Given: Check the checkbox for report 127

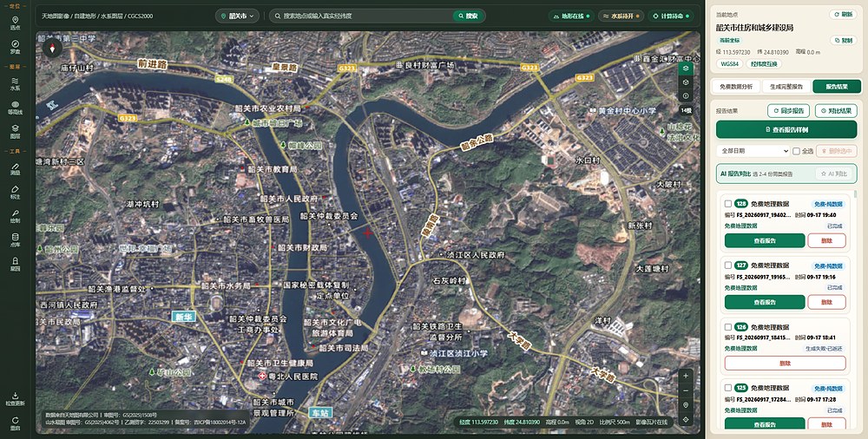Looking at the screenshot, I should pos(728,265).
